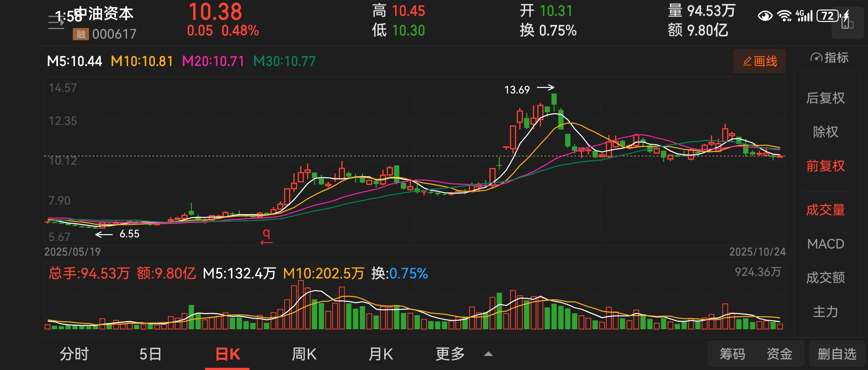868x370 pixels.
Task: Tap the 融 margin trading badge
Action: pyautogui.click(x=81, y=34)
